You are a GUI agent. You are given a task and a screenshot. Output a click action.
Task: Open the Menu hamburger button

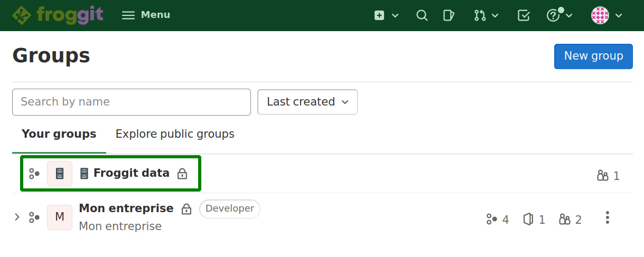tap(146, 15)
